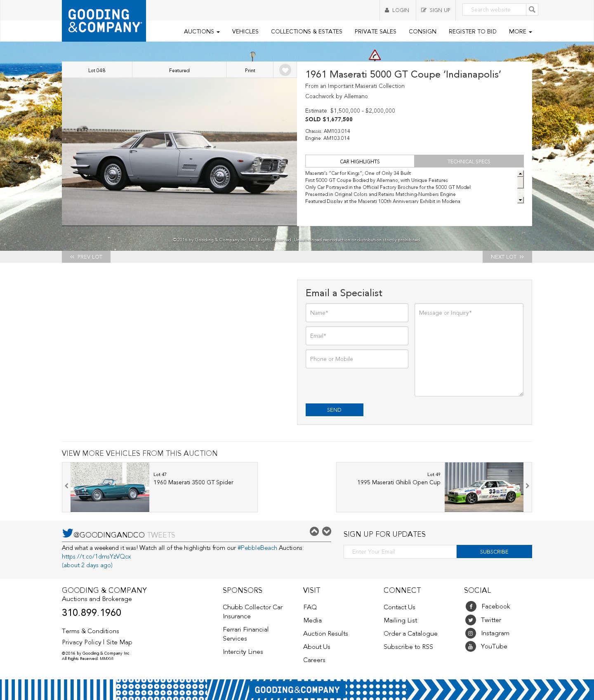This screenshot has height=700, width=594.
Task: Click the Facebook social icon
Action: 471,606
